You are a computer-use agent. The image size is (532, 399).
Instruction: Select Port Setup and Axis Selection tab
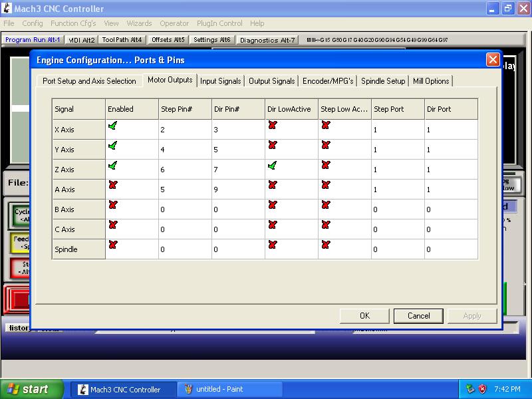[x=89, y=81]
